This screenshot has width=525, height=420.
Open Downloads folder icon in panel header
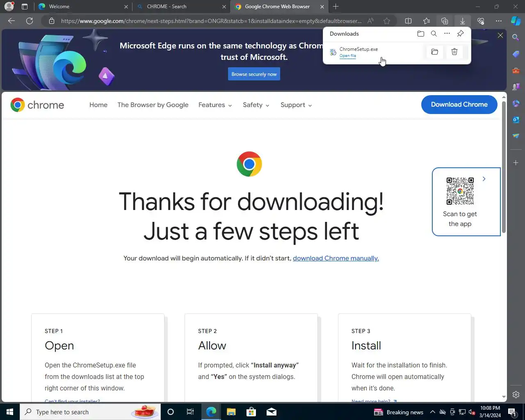pos(421,34)
